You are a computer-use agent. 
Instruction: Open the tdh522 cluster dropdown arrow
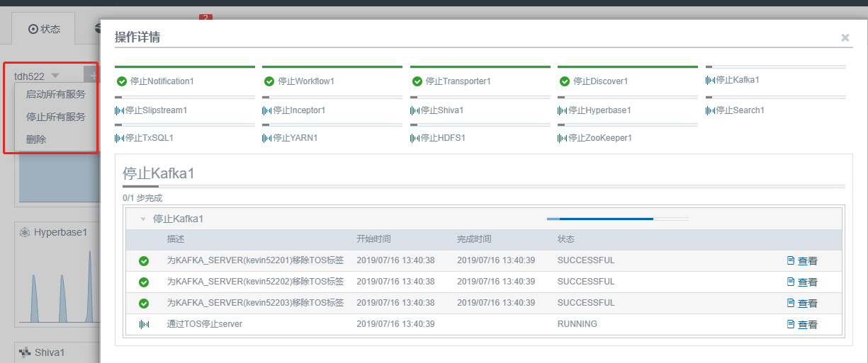[55, 76]
